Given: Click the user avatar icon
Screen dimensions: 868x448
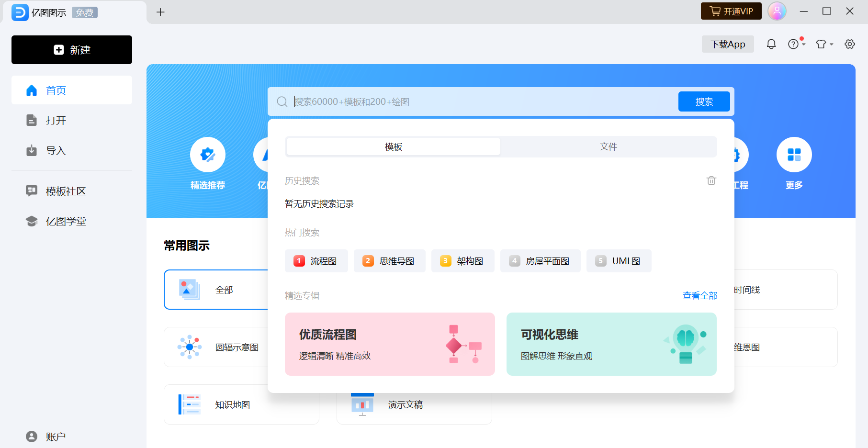Looking at the screenshot, I should 777,11.
